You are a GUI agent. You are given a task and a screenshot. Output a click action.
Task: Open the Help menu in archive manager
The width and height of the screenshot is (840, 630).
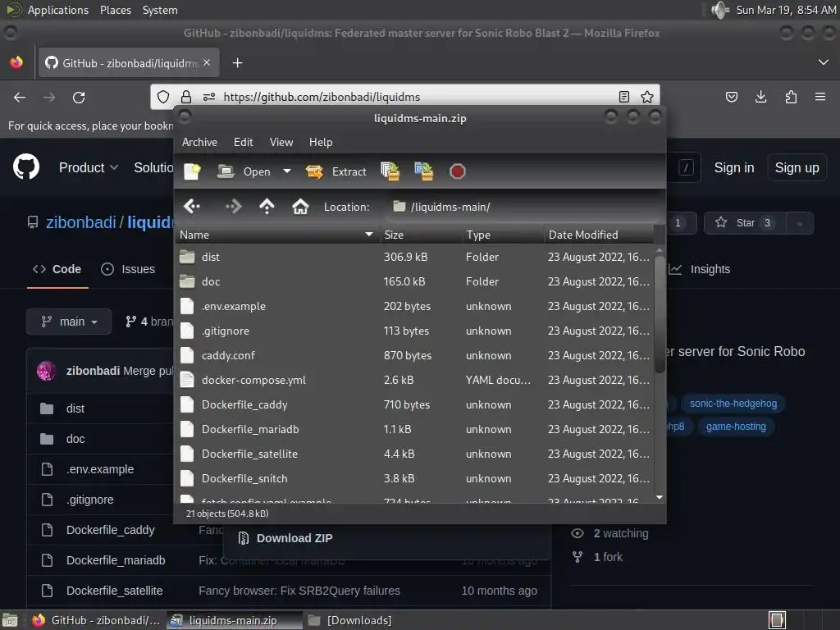click(321, 142)
